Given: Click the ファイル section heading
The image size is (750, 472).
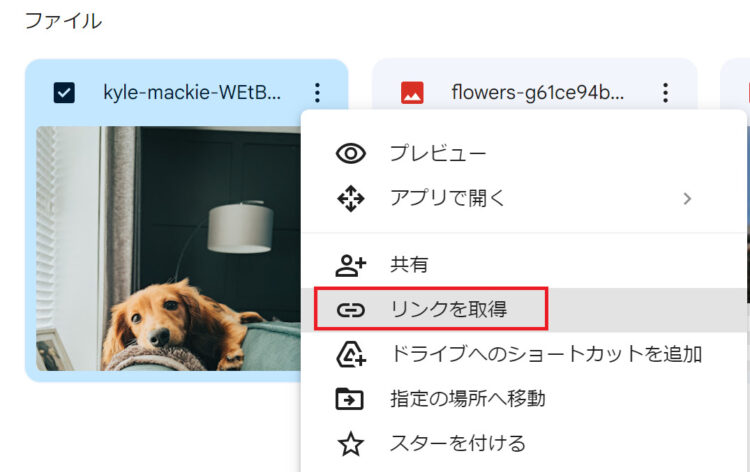Looking at the screenshot, I should pyautogui.click(x=63, y=21).
